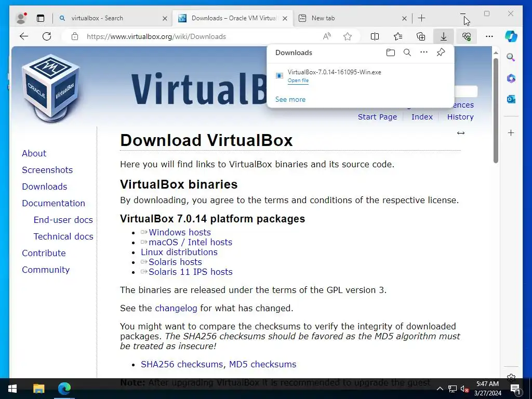Open the Windows Start menu

pos(12,389)
